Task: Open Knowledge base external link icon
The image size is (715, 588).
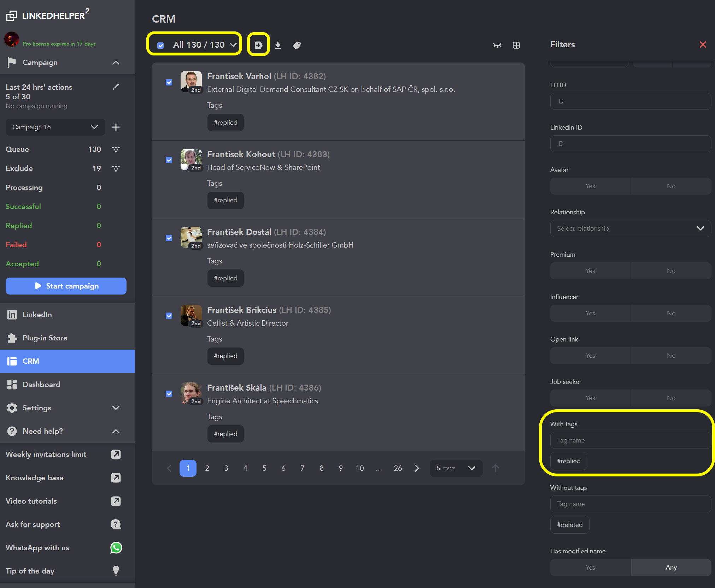Action: 116,478
